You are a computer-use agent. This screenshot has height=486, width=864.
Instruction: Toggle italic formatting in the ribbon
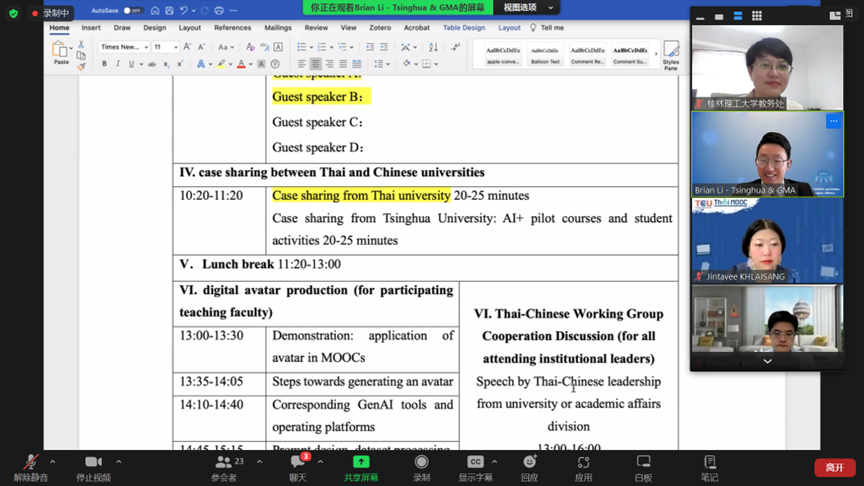coord(118,64)
